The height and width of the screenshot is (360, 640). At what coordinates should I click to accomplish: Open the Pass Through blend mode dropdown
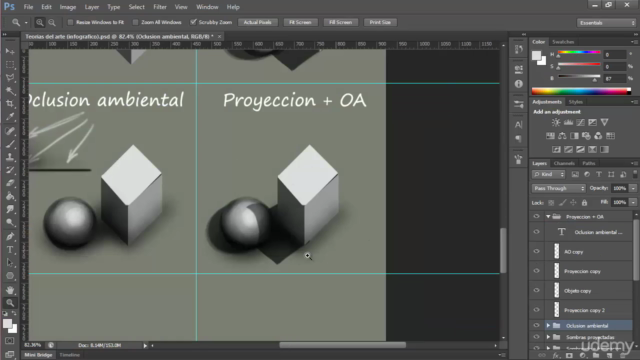pyautogui.click(x=559, y=188)
